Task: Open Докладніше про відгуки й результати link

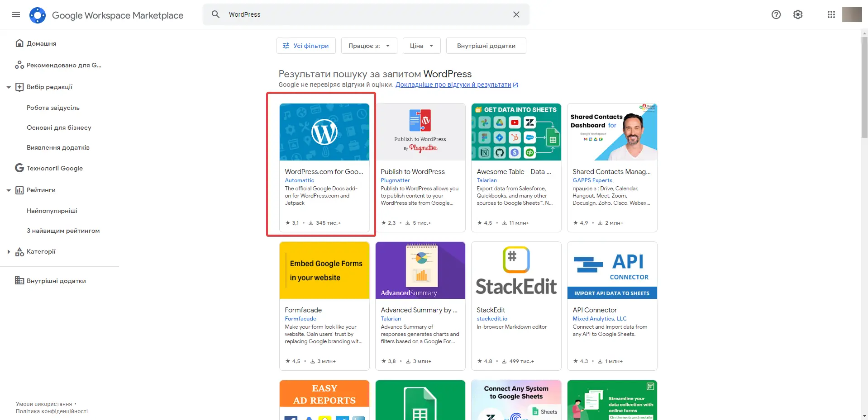Action: click(457, 85)
